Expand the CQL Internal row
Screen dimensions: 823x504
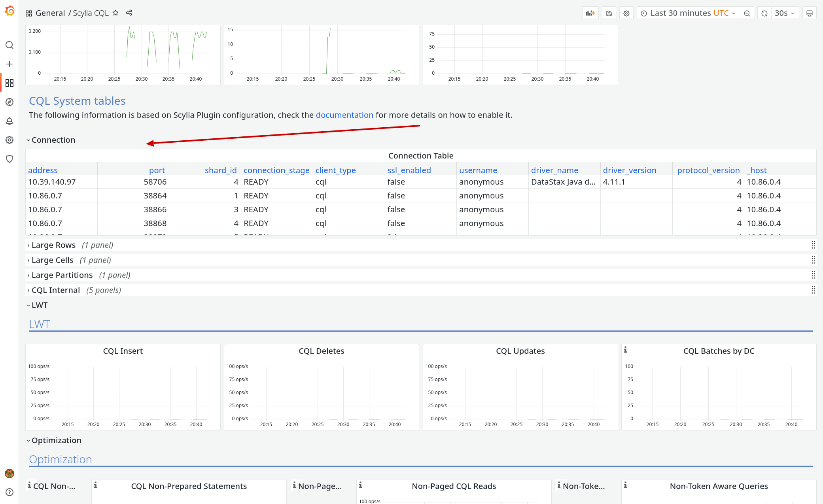(x=55, y=290)
